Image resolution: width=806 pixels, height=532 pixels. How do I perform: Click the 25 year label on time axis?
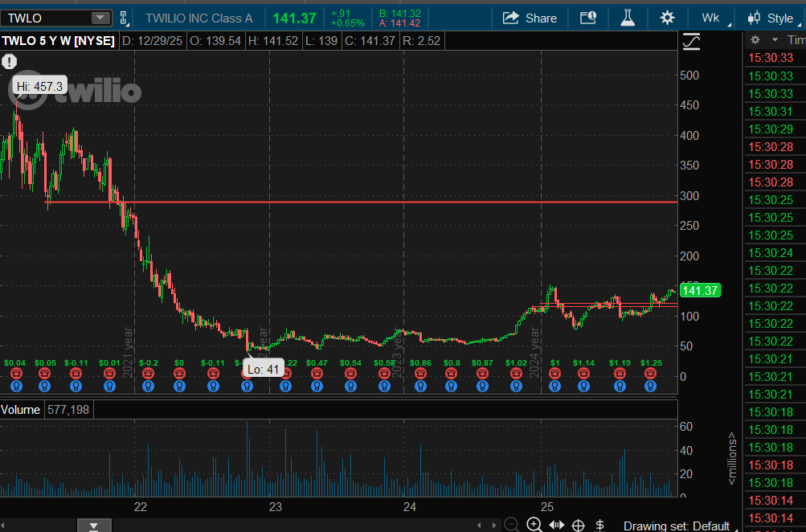point(547,507)
